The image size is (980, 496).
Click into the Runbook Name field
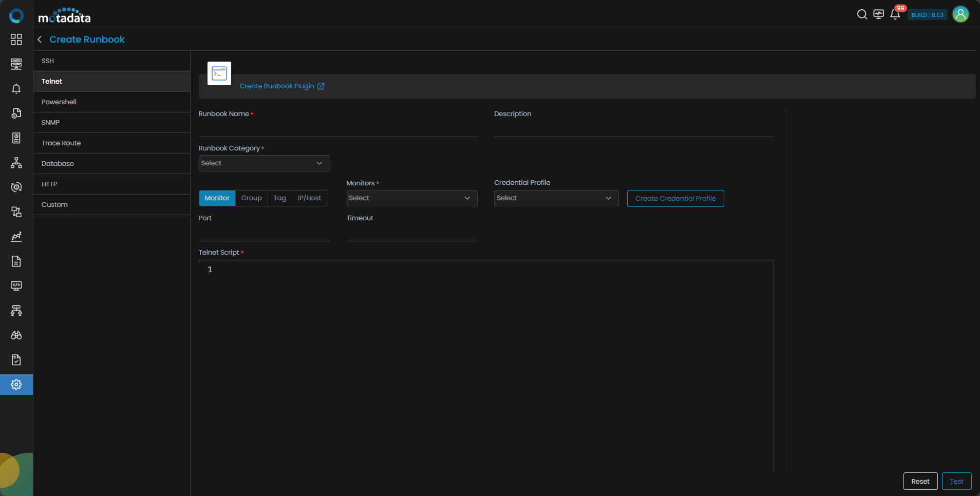coord(337,128)
